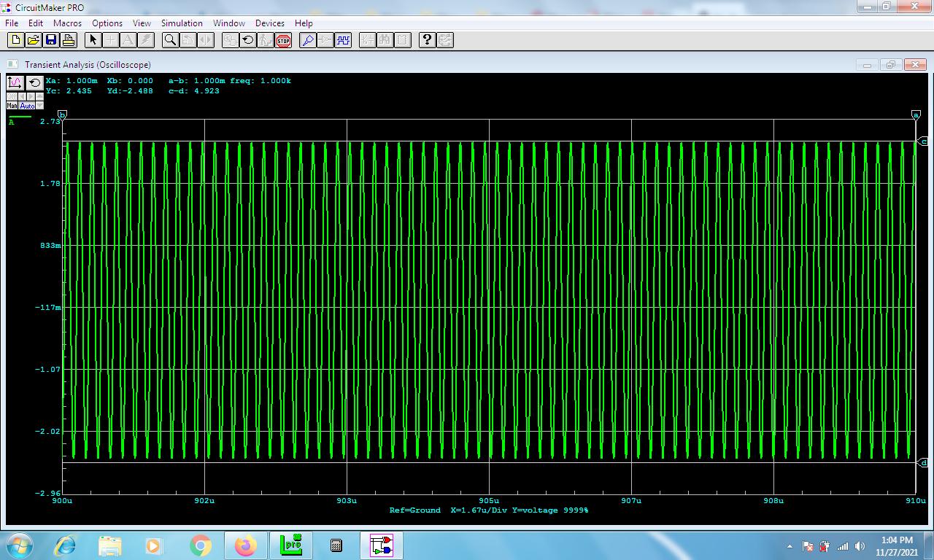Open the Devices menu
The height and width of the screenshot is (560, 934).
(x=269, y=23)
